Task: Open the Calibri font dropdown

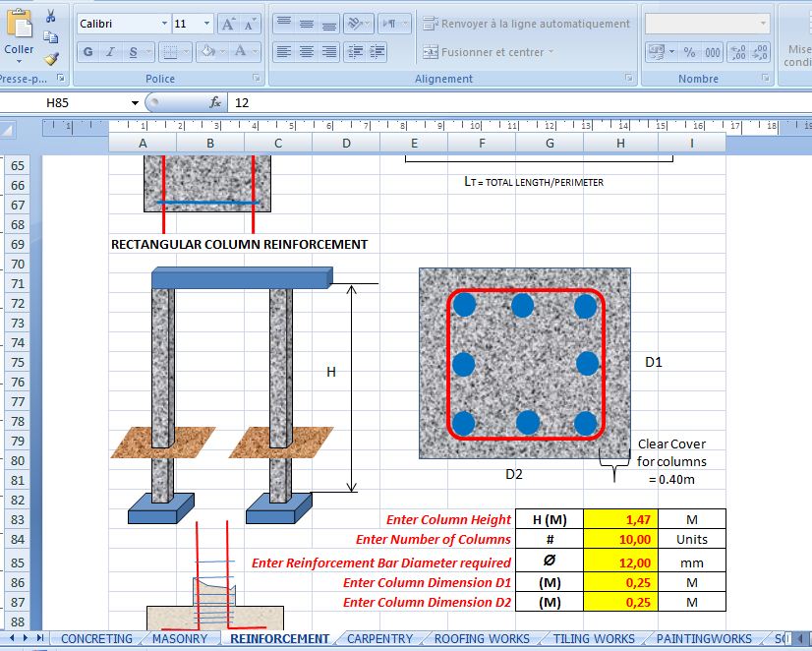Action: tap(164, 24)
